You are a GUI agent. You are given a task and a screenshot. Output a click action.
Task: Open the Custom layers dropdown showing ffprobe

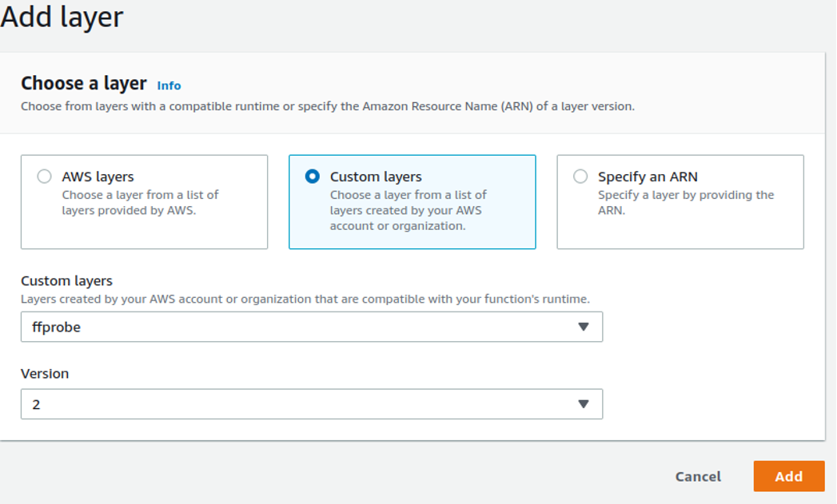(312, 327)
